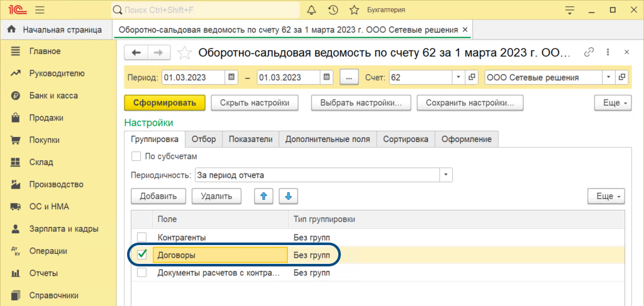Click Скрыть настройки button
Screen dimensions: 644x306
click(255, 103)
